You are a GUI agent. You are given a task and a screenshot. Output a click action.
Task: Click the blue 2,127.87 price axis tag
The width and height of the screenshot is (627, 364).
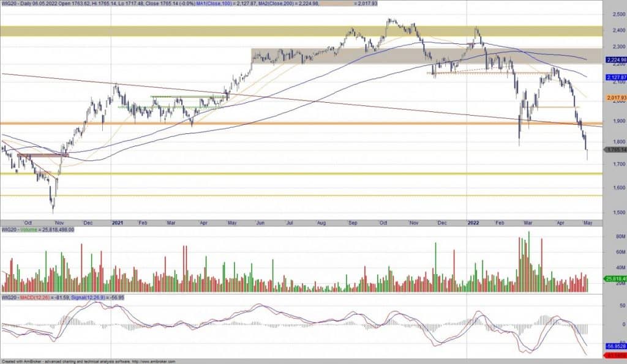[615, 78]
